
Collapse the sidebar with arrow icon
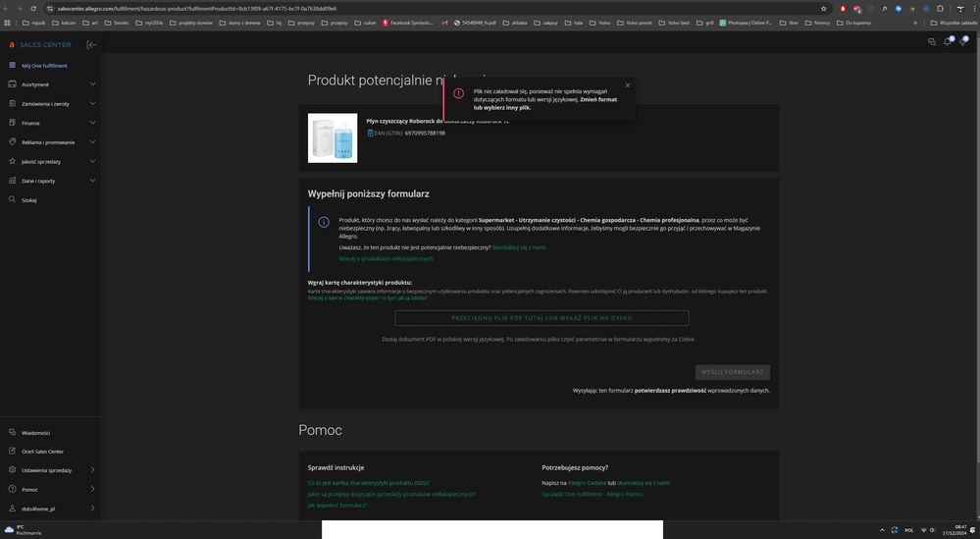(91, 44)
